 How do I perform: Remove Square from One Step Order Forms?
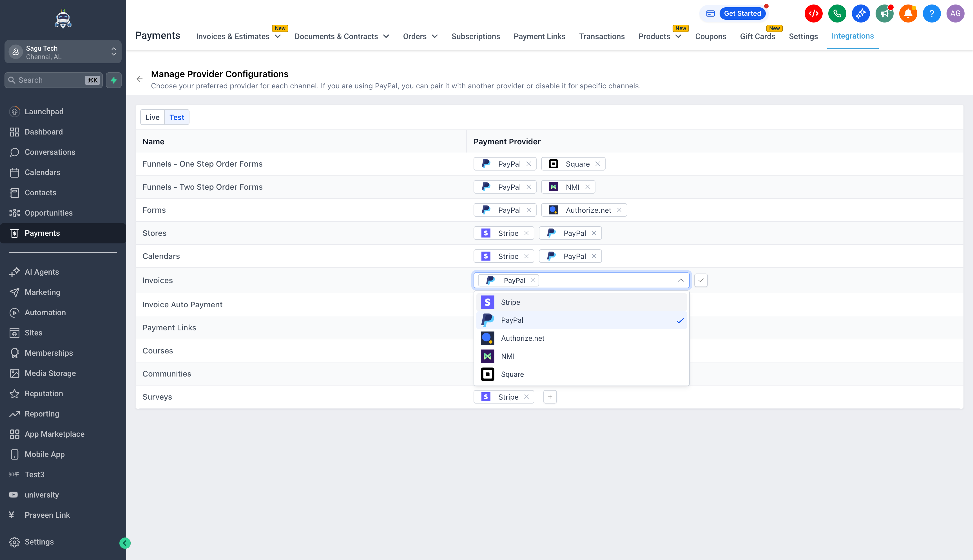[x=597, y=164]
